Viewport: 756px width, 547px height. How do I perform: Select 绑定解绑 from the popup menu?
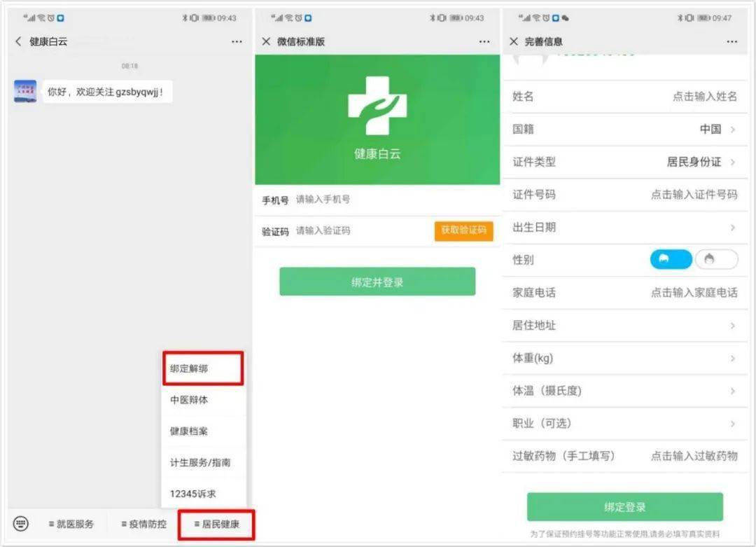pos(203,368)
